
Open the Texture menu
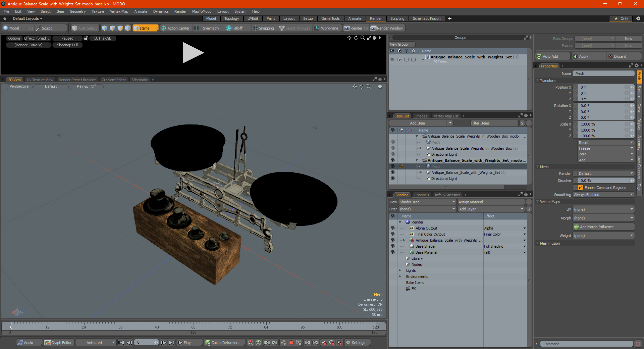pos(98,11)
